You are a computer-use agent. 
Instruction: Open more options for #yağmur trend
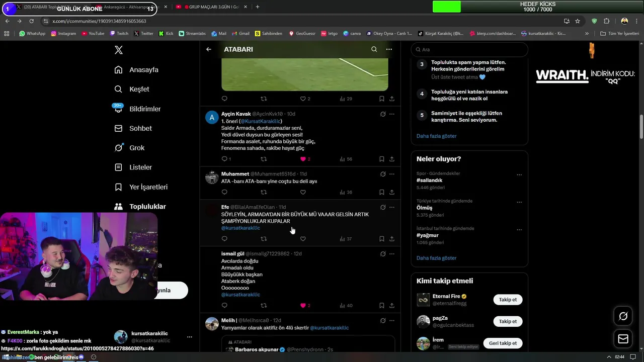(x=519, y=230)
